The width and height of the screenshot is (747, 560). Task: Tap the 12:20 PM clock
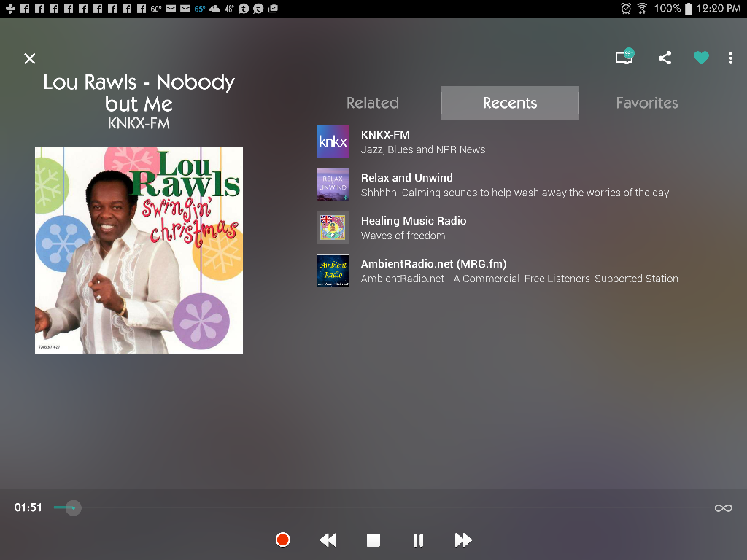click(719, 8)
